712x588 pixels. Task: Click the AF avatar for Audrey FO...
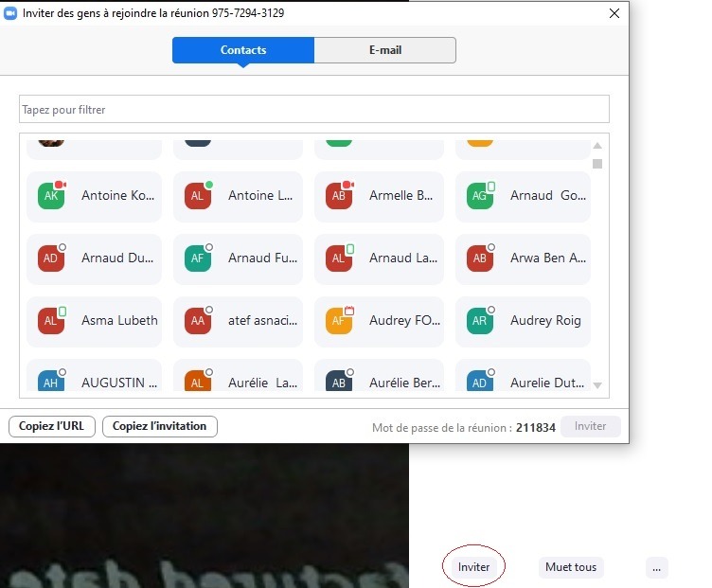339,321
